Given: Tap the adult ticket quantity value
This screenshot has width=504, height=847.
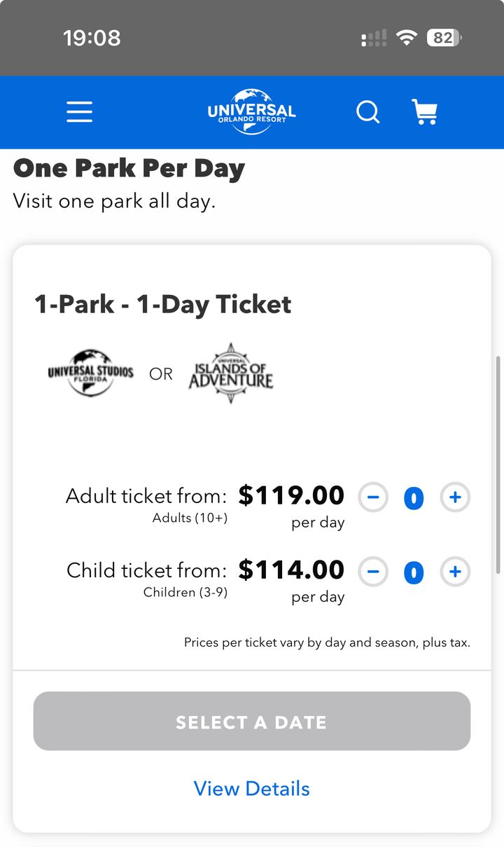Looking at the screenshot, I should click(414, 499).
